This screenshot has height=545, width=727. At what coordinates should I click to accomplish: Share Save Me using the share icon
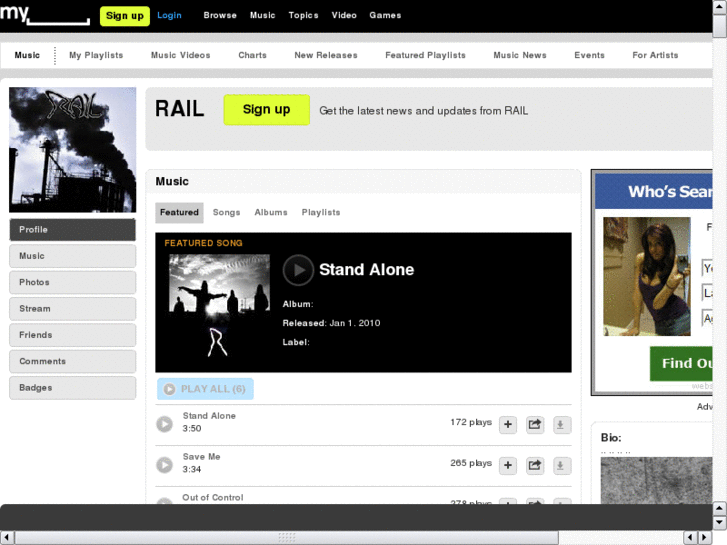[535, 465]
